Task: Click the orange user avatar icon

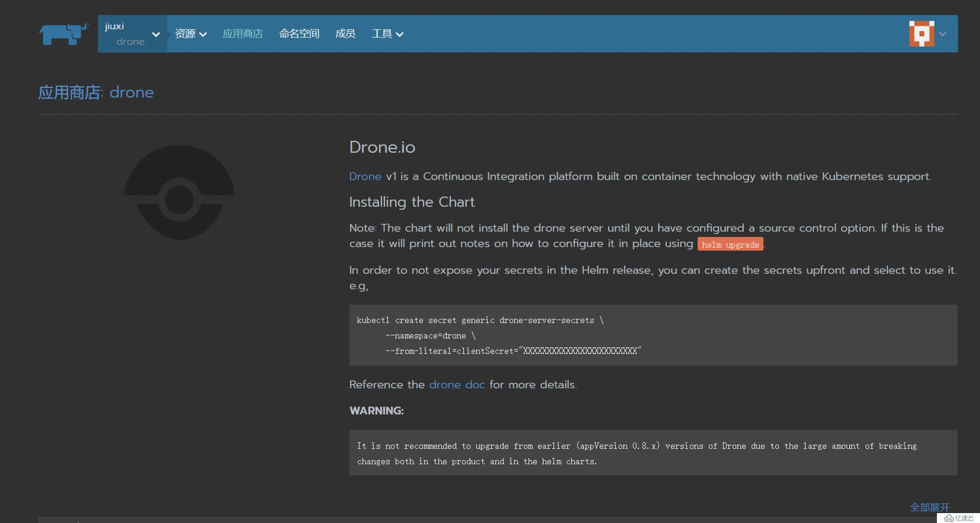Action: coord(921,34)
